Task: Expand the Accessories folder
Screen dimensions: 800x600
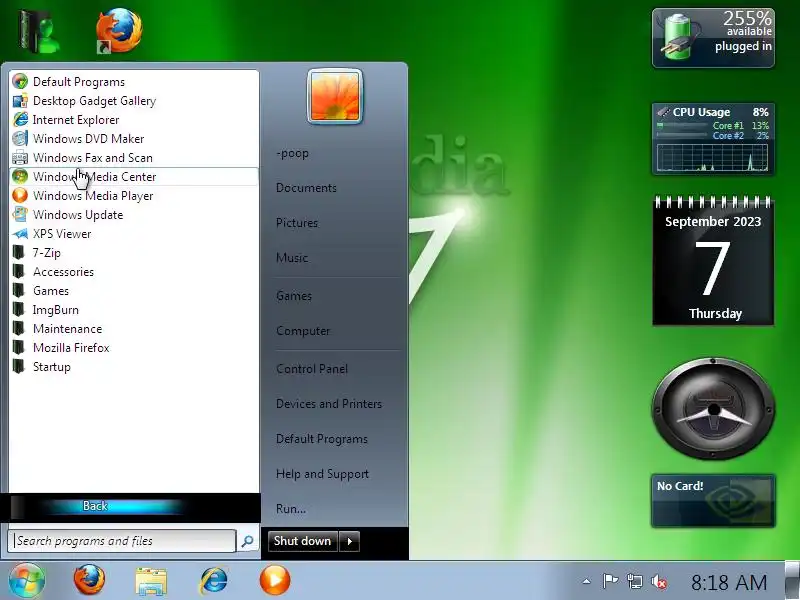Action: [x=134, y=271]
